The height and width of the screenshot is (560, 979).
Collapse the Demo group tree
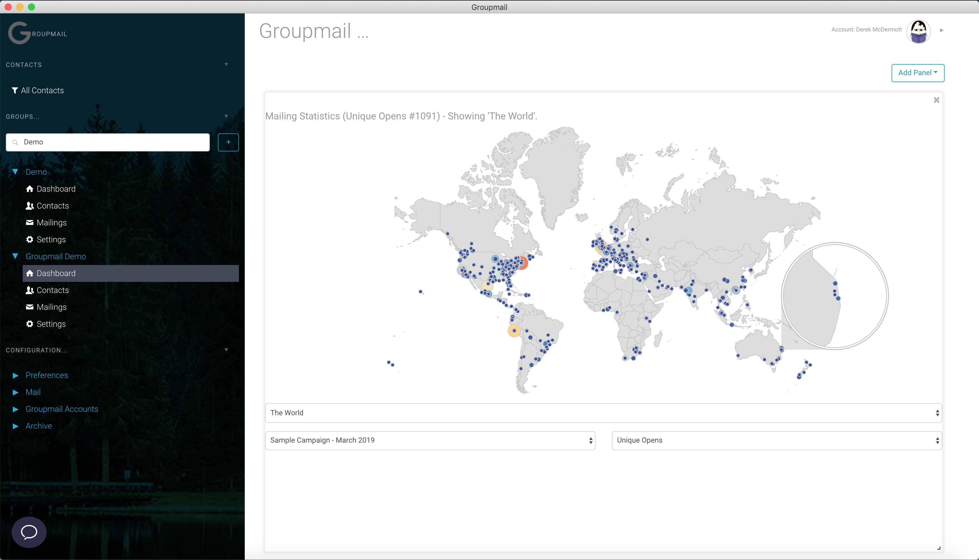tap(15, 172)
